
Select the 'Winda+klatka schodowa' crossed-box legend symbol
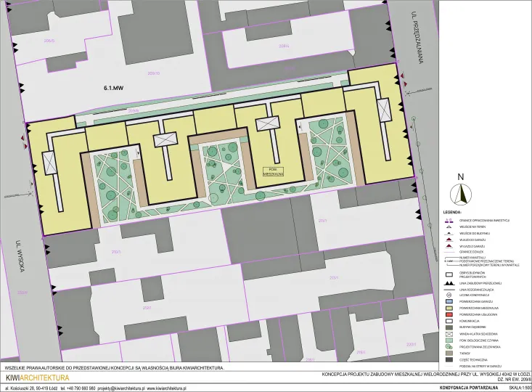click(x=449, y=333)
